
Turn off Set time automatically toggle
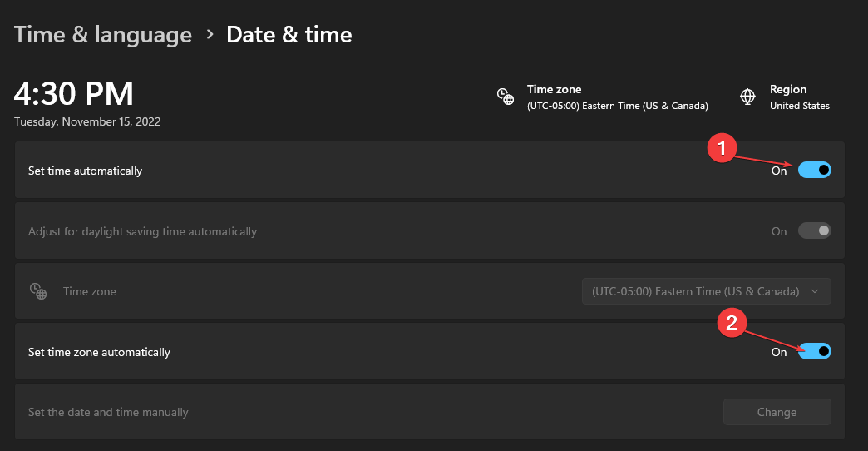814,170
